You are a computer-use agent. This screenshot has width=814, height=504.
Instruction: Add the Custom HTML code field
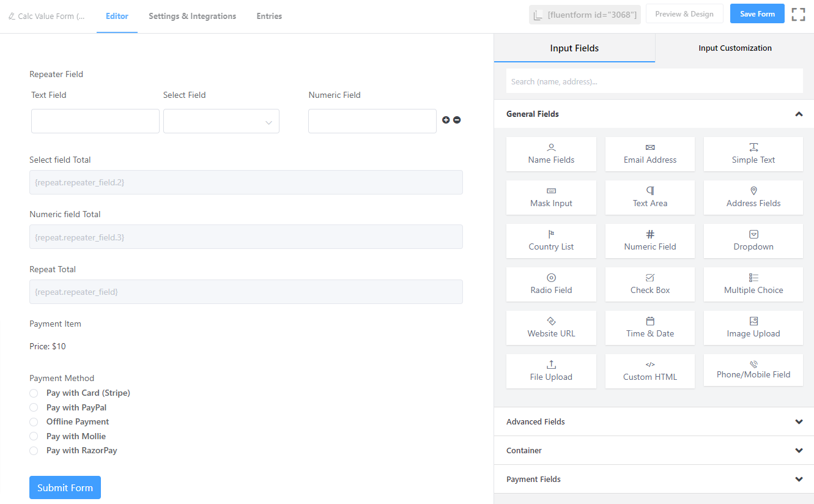pyautogui.click(x=649, y=371)
